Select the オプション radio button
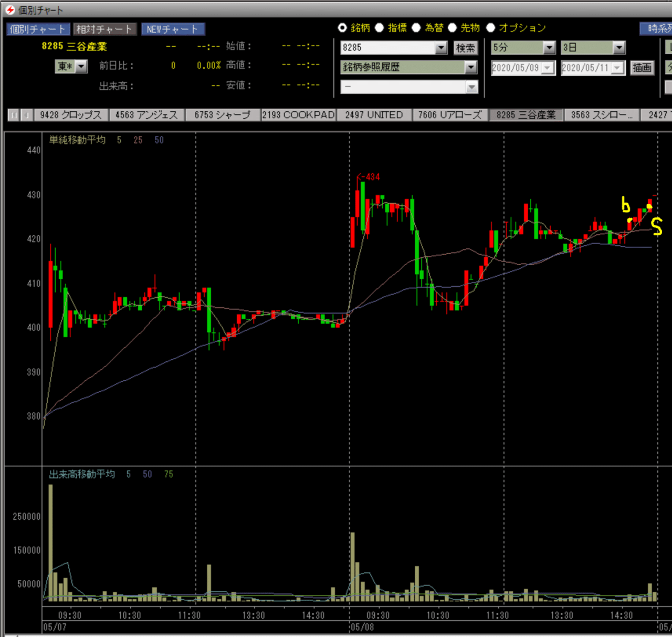The image size is (672, 637). pos(491,28)
